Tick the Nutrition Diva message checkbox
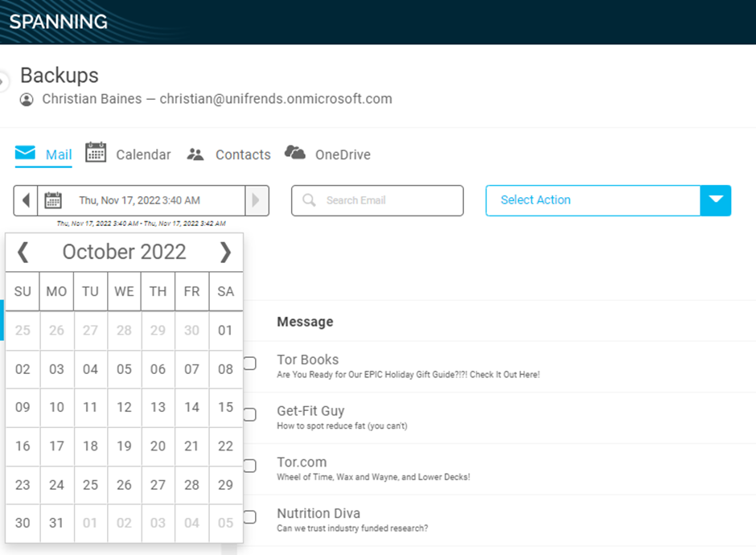Viewport: 756px width, 555px height. click(x=249, y=517)
